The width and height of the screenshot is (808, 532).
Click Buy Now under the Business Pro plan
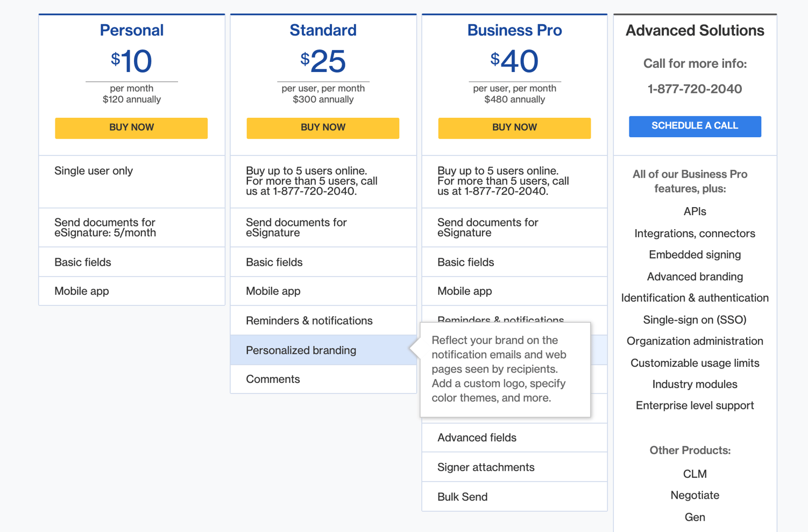[x=514, y=128]
